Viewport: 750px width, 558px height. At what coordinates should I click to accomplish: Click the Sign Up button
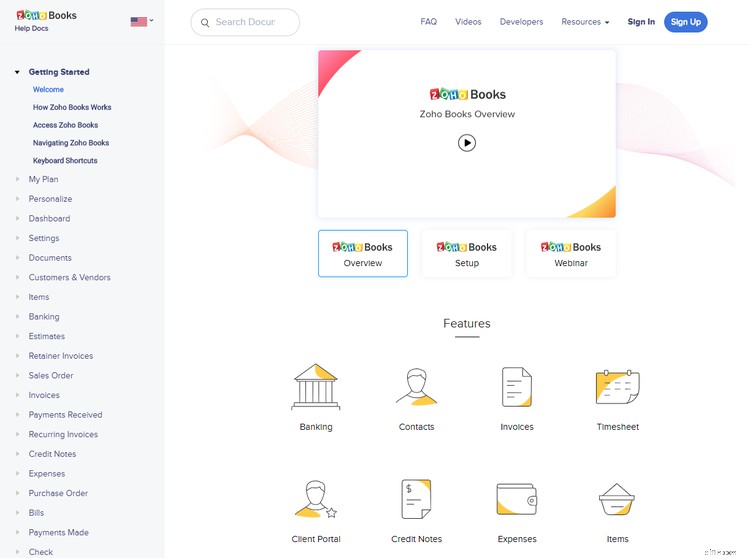click(685, 22)
